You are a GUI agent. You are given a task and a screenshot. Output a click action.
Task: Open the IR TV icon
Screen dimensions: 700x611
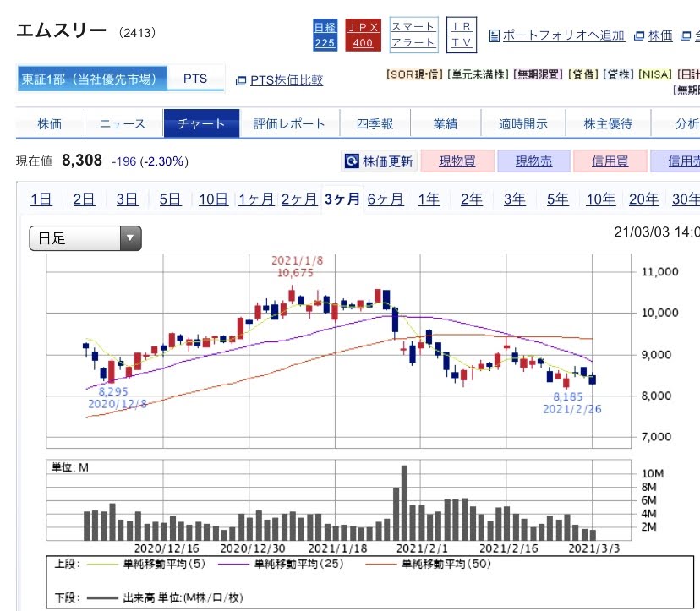point(462,35)
